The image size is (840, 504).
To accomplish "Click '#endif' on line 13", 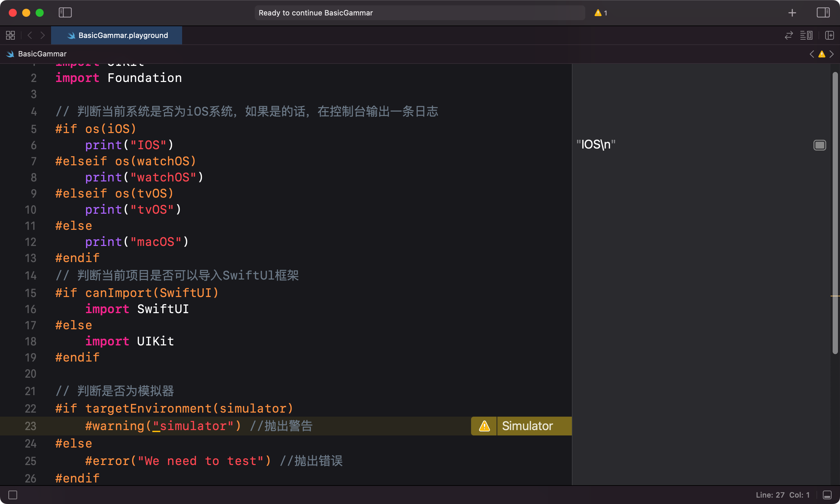I will coord(77,258).
